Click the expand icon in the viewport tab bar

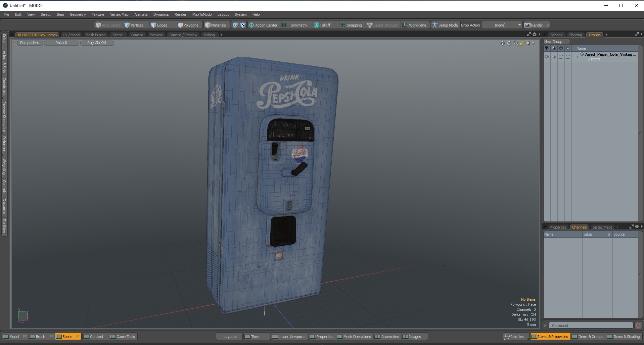point(529,34)
